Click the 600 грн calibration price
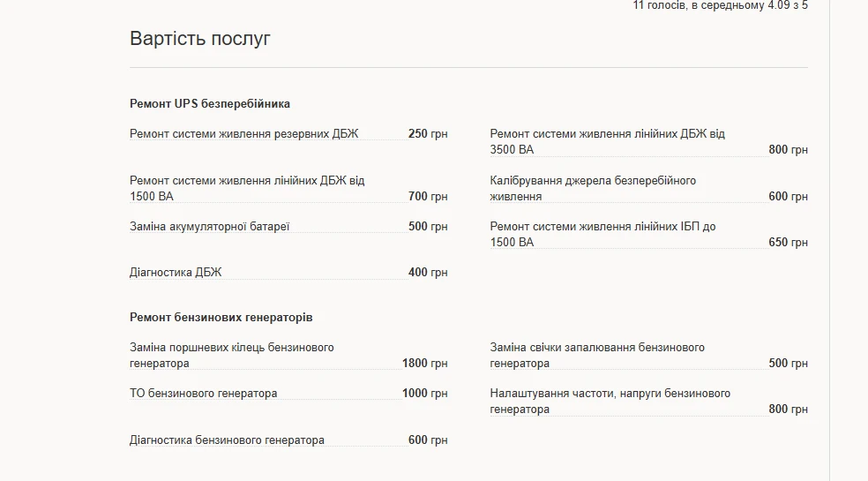The height and width of the screenshot is (481, 868). pyautogui.click(x=788, y=197)
